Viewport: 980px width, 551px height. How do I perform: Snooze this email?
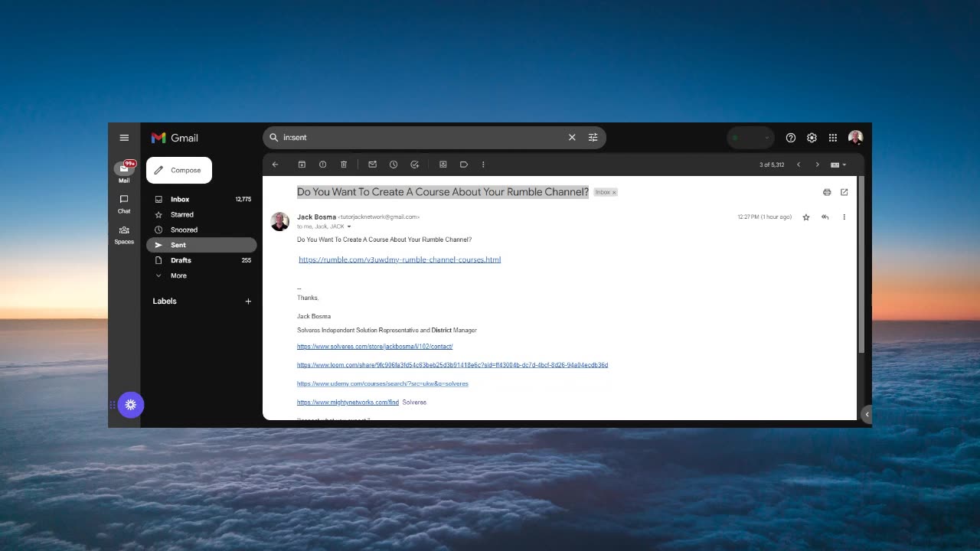pyautogui.click(x=394, y=165)
